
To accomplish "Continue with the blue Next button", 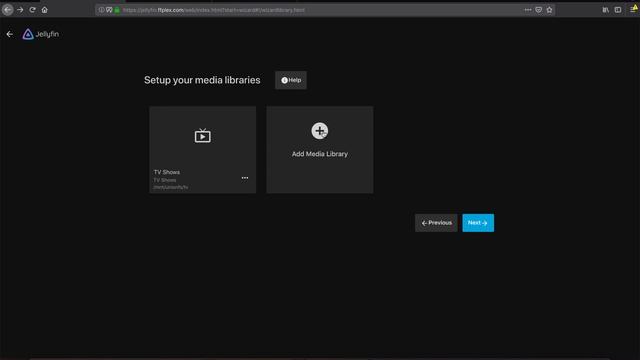I will 478,223.
